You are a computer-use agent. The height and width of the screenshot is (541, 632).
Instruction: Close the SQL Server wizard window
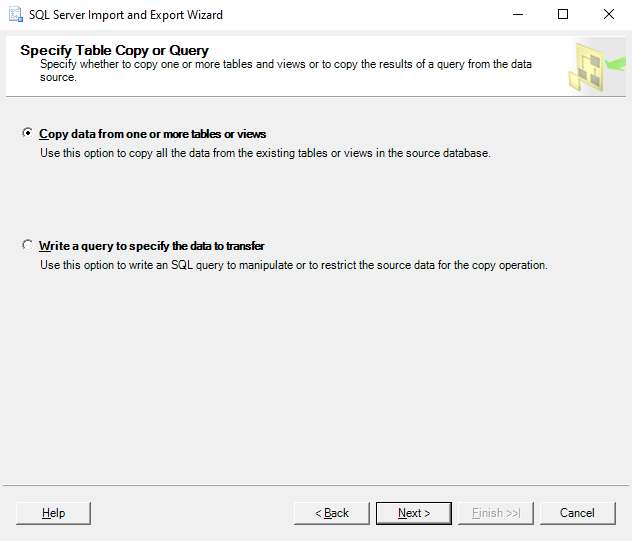coord(609,15)
